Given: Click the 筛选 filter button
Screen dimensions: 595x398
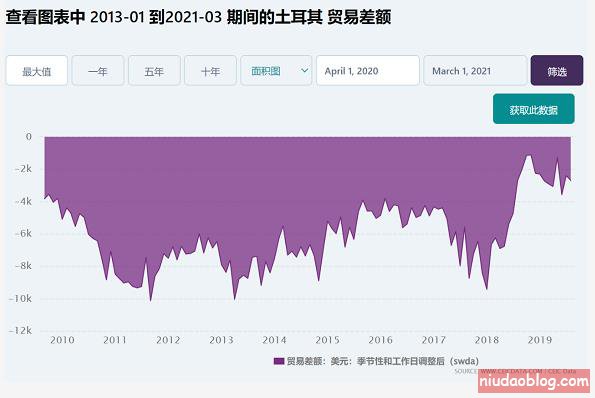Looking at the screenshot, I should point(557,71).
